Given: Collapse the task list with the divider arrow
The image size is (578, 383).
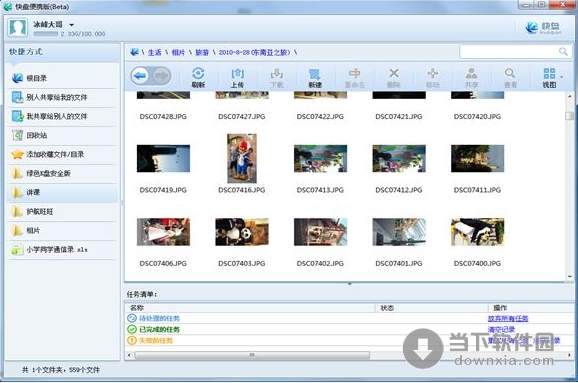Looking at the screenshot, I should point(349,284).
